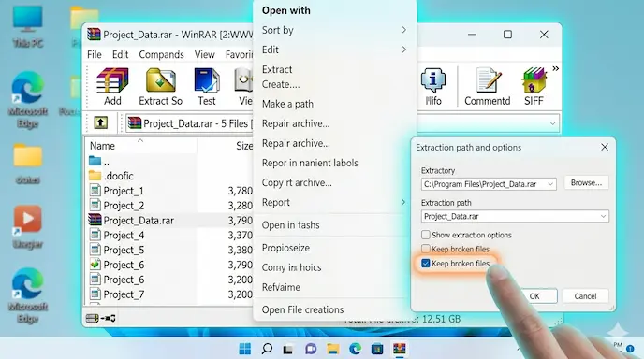This screenshot has height=359, width=644.
Task: Open Task View on the taskbar
Action: click(288, 349)
